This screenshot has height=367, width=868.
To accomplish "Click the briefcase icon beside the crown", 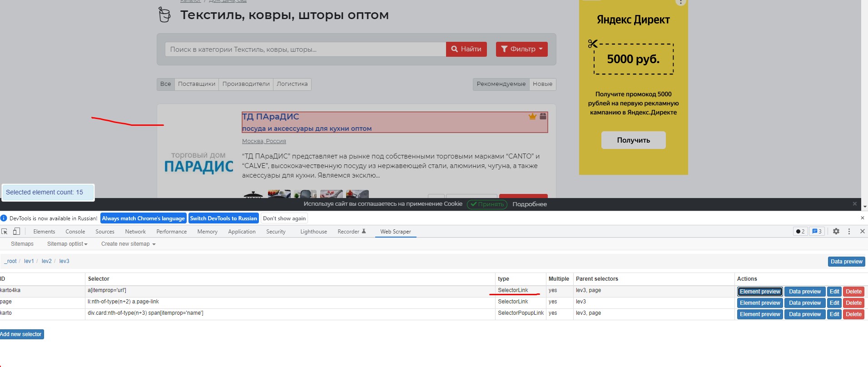I will click(543, 116).
